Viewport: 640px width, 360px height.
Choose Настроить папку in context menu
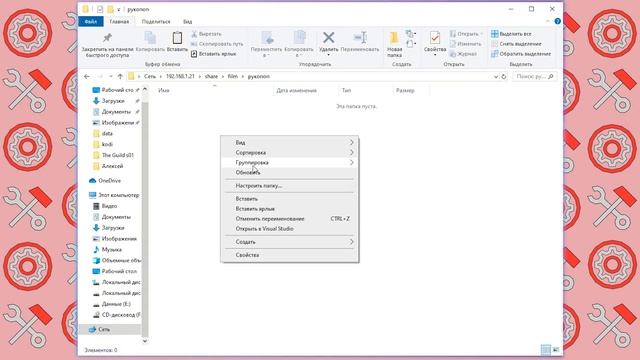[290, 185]
